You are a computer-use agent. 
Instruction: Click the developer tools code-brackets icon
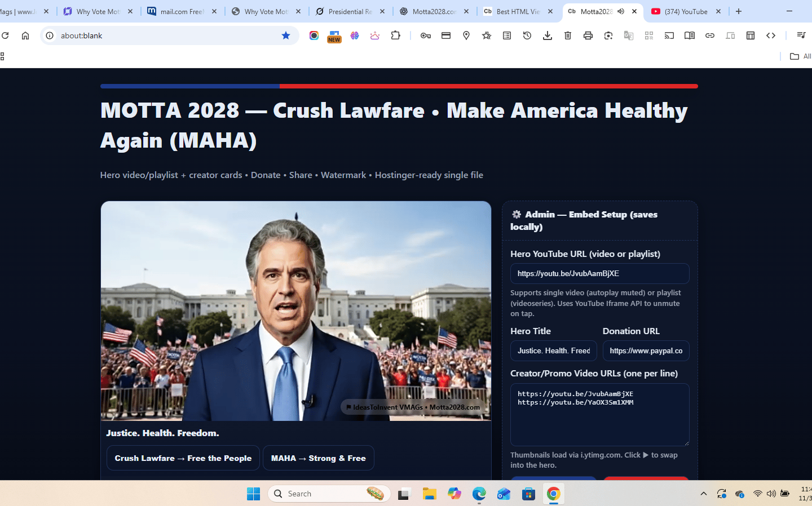pos(771,35)
